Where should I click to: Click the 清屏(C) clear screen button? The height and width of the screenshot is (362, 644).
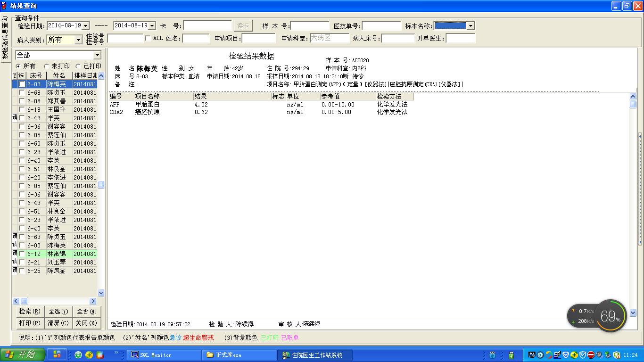[58, 323]
